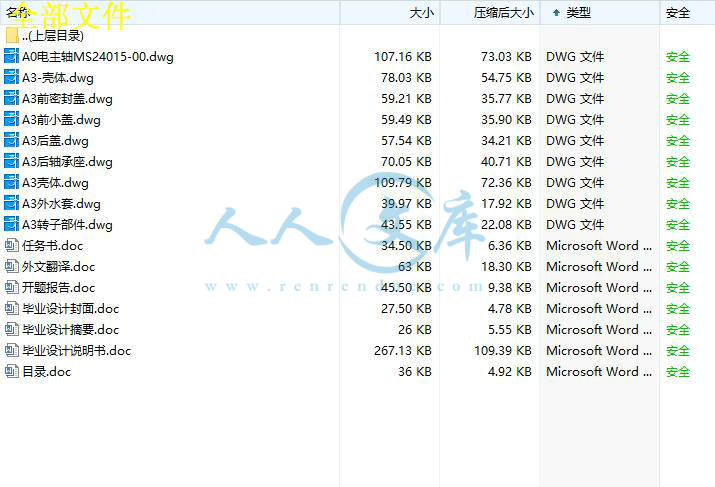Click the size value 107.16 KB
This screenshot has width=715, height=487.
[x=403, y=57]
